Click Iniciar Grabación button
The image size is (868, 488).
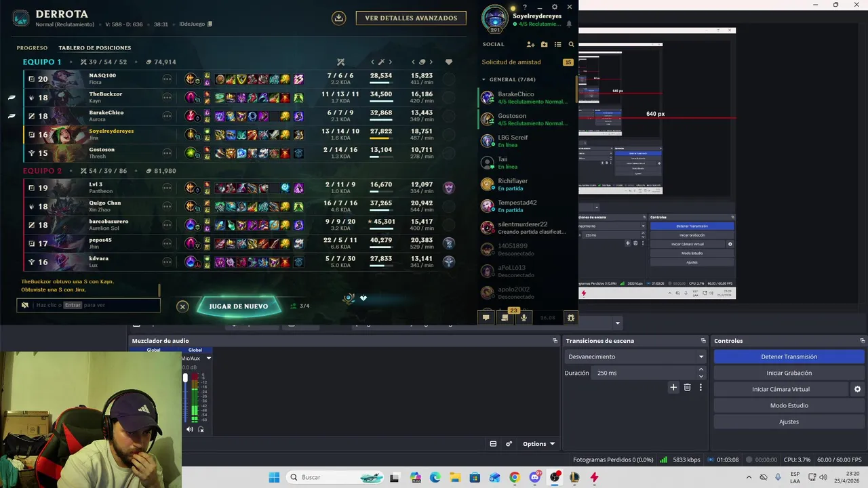(x=789, y=373)
